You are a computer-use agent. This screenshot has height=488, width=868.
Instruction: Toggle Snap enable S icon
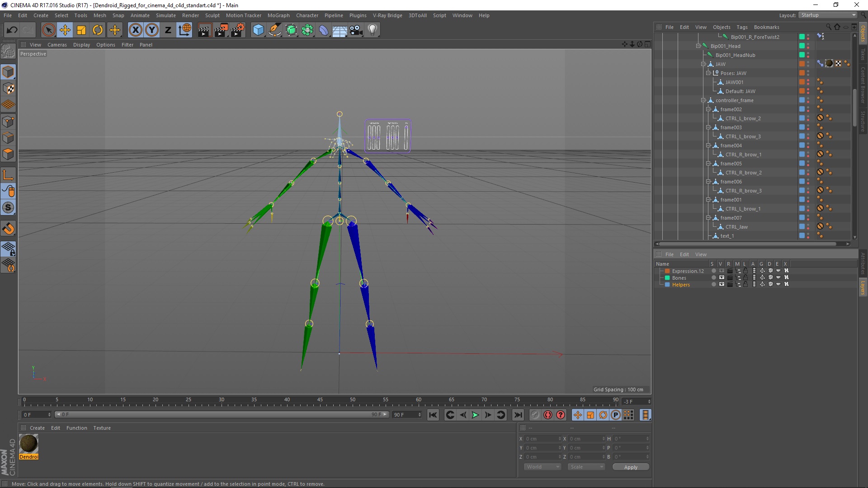coord(8,207)
